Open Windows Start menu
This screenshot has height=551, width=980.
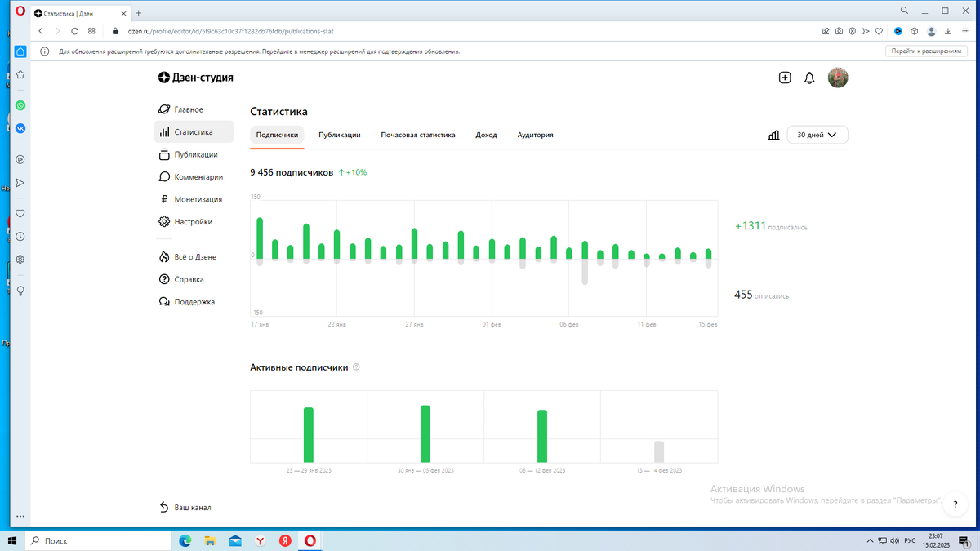(12, 541)
